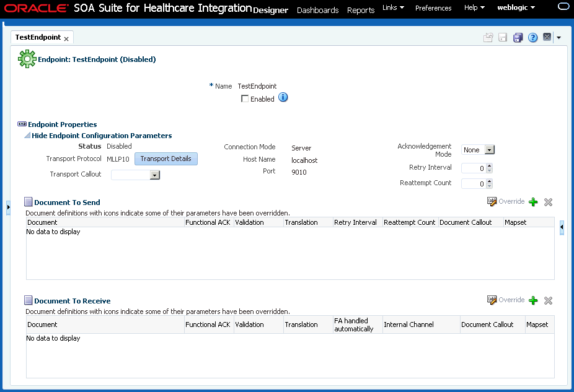Viewport: 574px width, 392px height.
Task: Click the Transport Details button
Action: (x=166, y=159)
